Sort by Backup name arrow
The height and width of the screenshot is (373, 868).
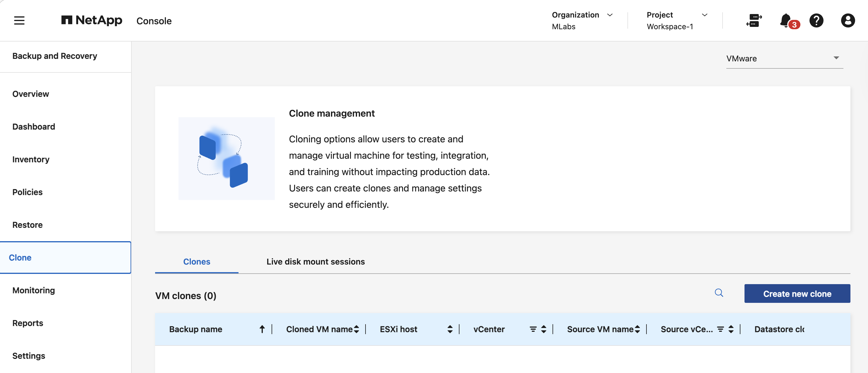pyautogui.click(x=262, y=329)
